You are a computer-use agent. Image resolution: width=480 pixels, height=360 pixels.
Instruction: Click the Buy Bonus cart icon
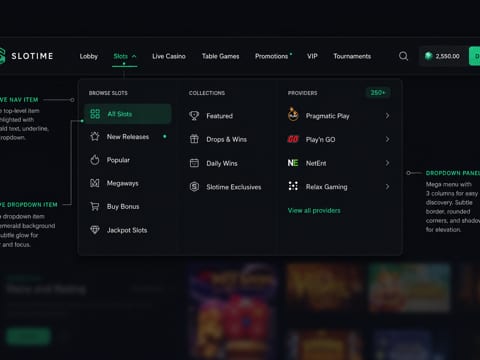(x=95, y=207)
